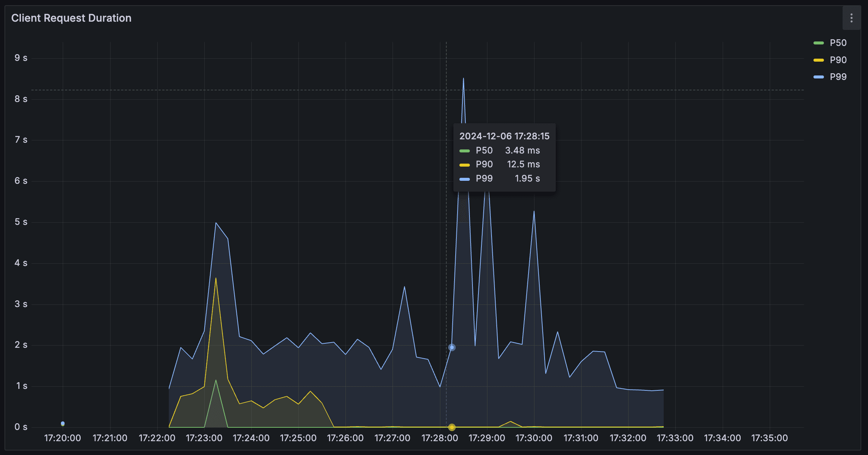Click the green P50 legend color indicator
The width and height of the screenshot is (868, 455).
(x=818, y=43)
